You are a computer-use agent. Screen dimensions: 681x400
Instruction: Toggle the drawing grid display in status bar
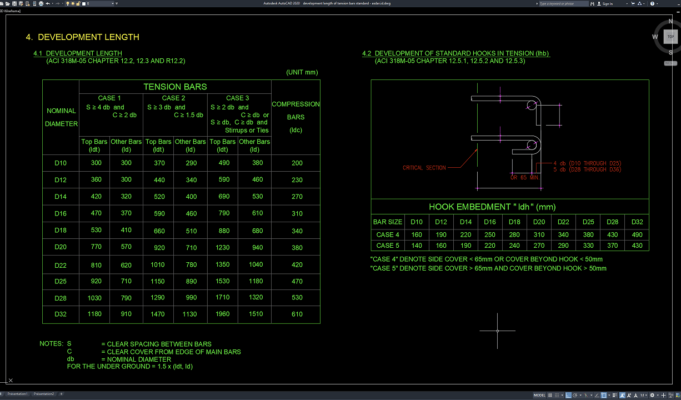pyautogui.click(x=550, y=395)
